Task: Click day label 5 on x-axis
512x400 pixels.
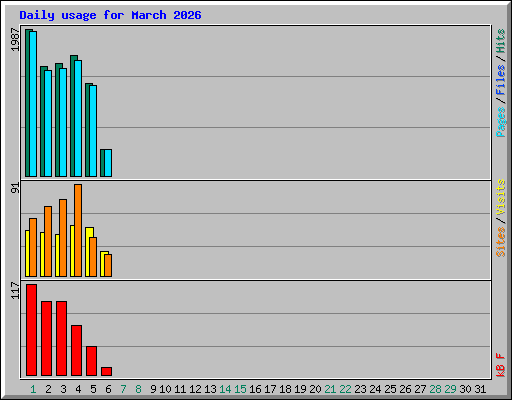Action: 93,389
